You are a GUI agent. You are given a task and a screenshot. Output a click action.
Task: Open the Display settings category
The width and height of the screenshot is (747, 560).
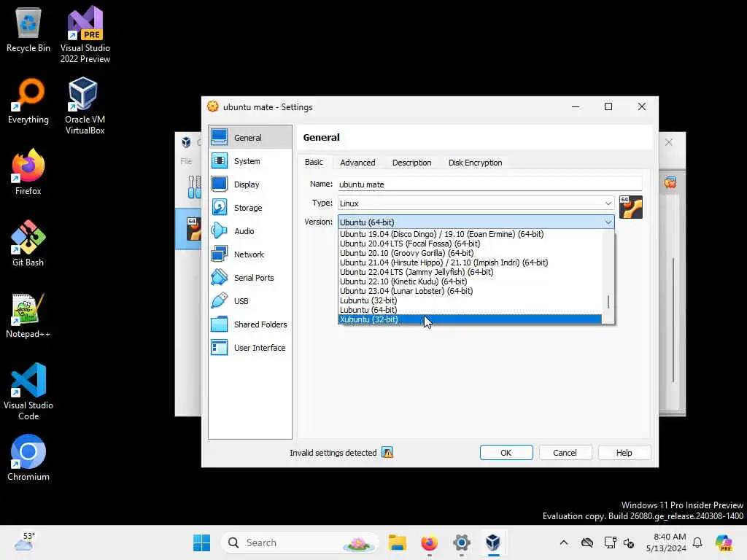tap(250, 184)
